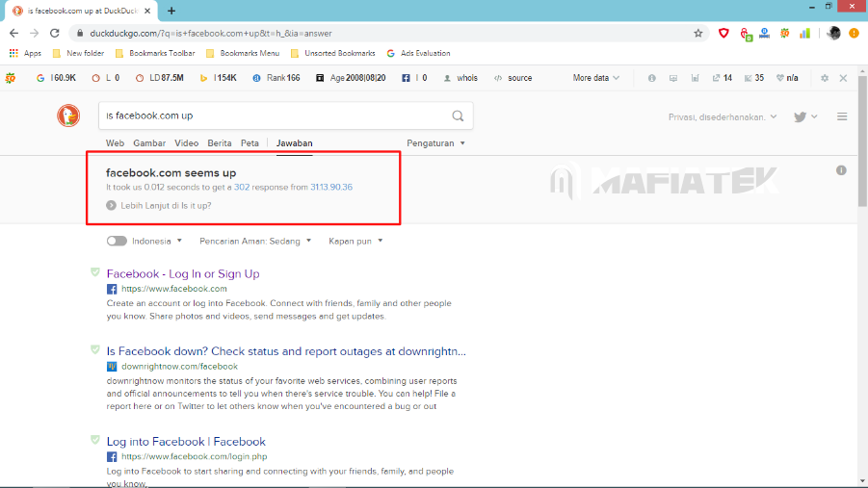Open 'Log into Facebook | Facebook' result
The height and width of the screenshot is (488, 868).
tap(186, 442)
